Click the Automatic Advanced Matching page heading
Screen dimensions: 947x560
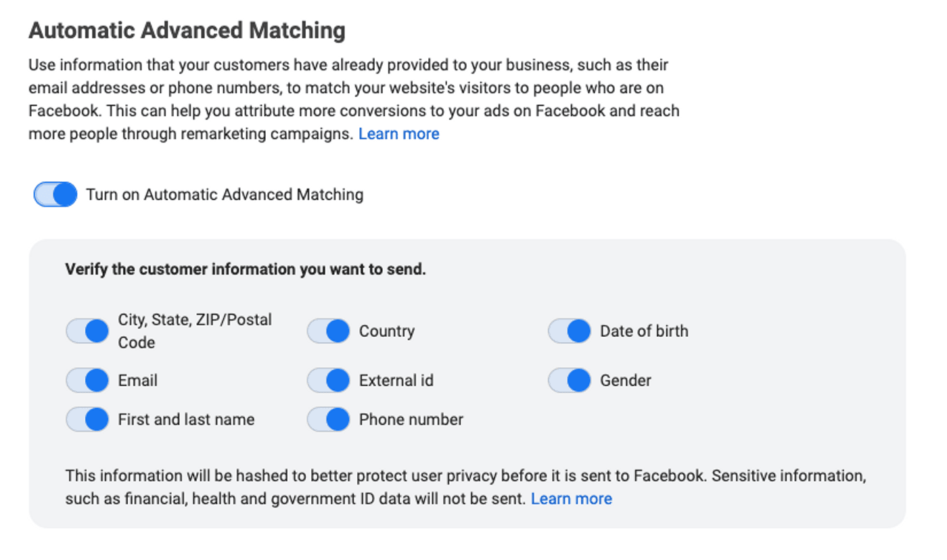(x=187, y=30)
